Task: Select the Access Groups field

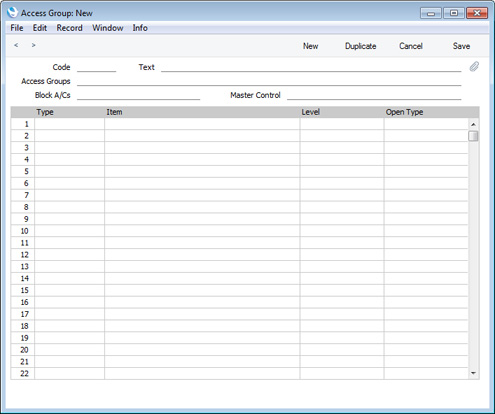Action: pos(269,81)
